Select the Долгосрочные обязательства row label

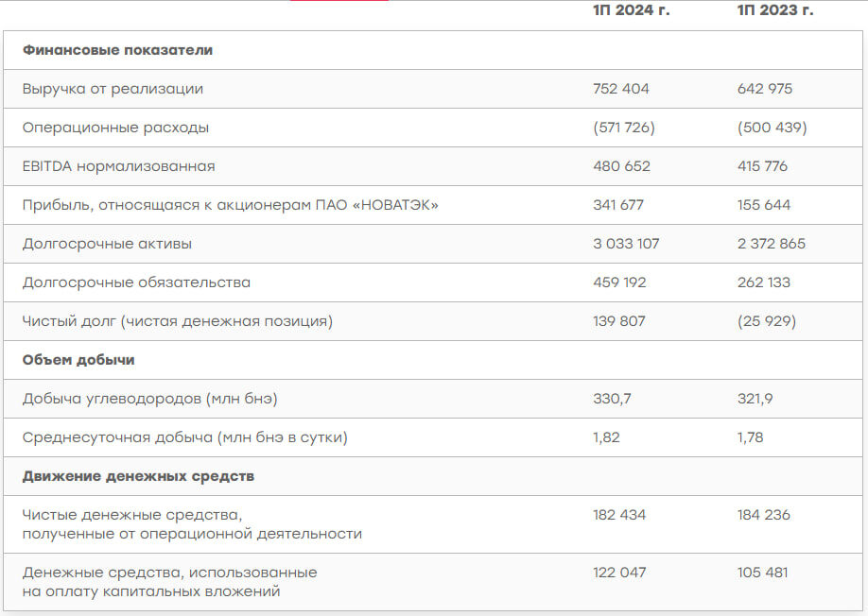point(136,282)
